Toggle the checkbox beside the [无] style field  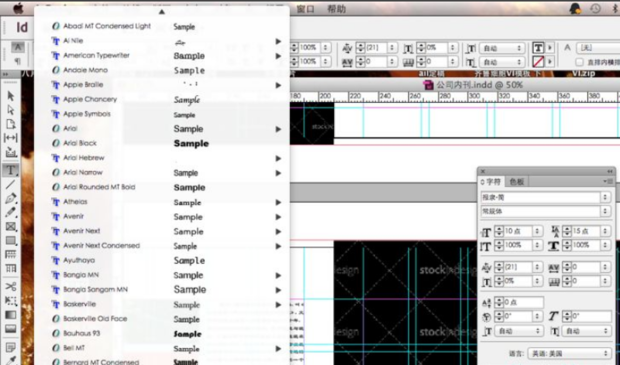click(x=579, y=62)
